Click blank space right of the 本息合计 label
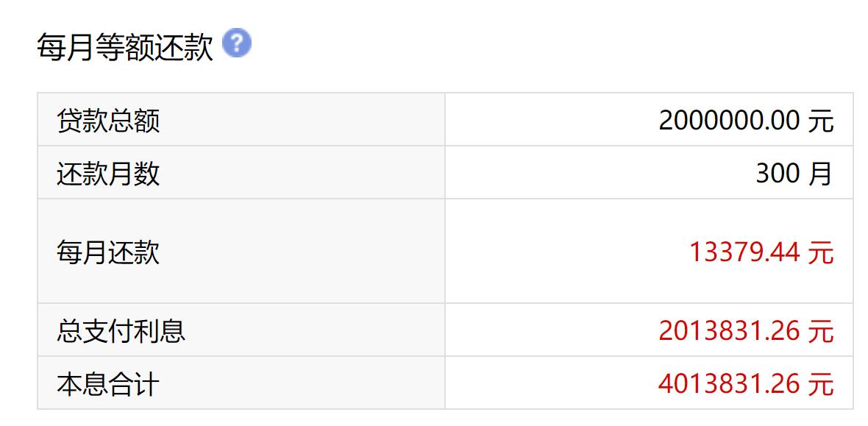868x426 pixels. coord(294,384)
